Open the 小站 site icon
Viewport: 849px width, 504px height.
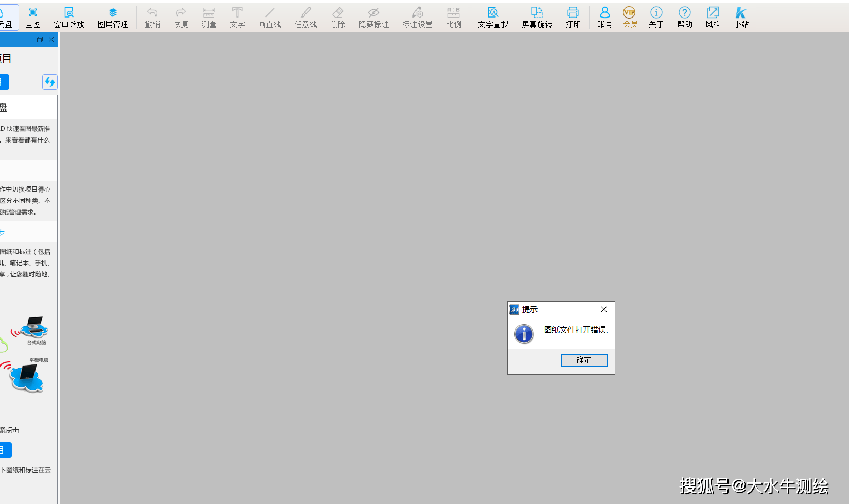click(x=741, y=18)
